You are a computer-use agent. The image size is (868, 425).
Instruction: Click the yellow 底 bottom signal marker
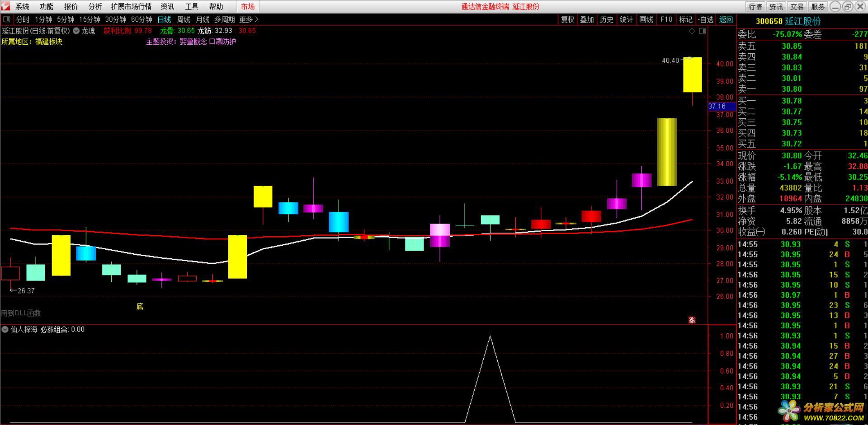coord(140,306)
